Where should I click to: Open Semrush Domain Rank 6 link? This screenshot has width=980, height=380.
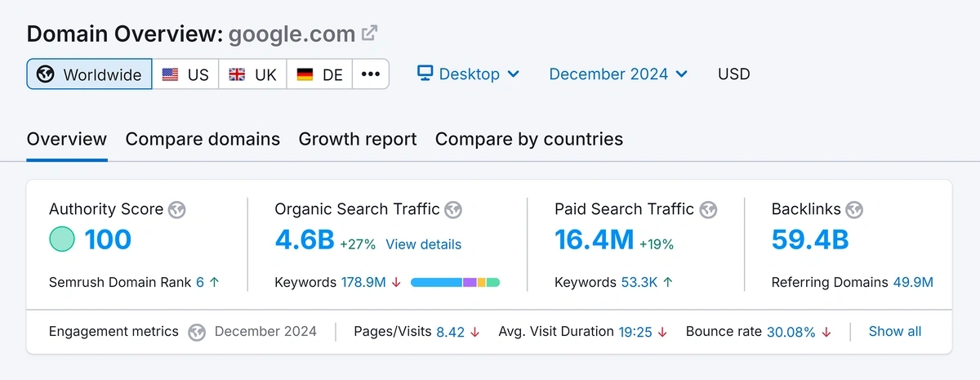(200, 282)
